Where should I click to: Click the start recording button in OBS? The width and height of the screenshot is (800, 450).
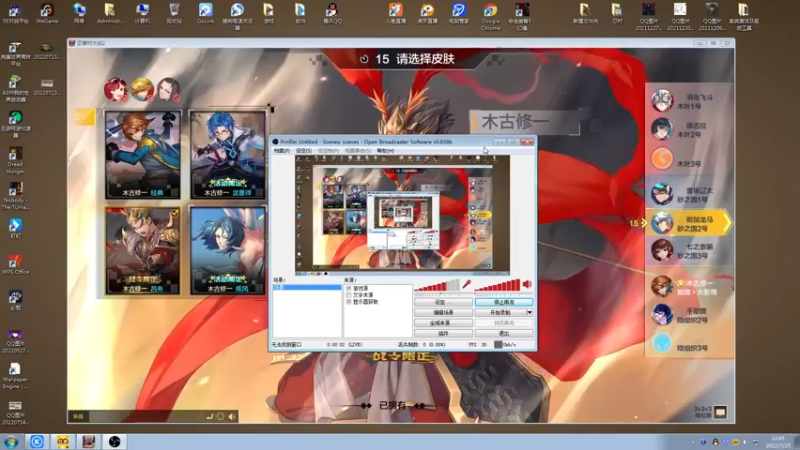501,312
